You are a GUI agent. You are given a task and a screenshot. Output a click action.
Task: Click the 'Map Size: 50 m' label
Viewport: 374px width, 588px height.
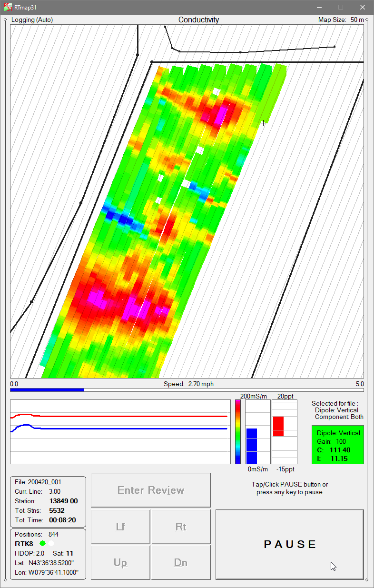tap(341, 20)
